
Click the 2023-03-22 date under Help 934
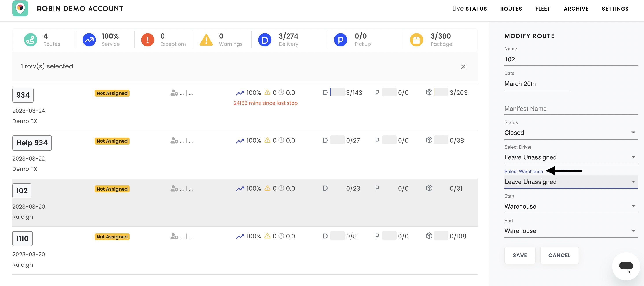pyautogui.click(x=28, y=159)
